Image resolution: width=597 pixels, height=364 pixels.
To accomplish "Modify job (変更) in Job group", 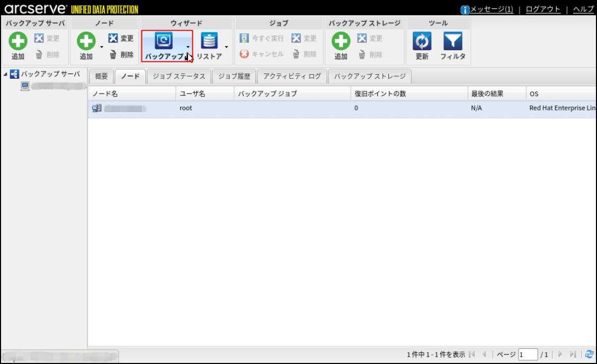I will pos(304,38).
